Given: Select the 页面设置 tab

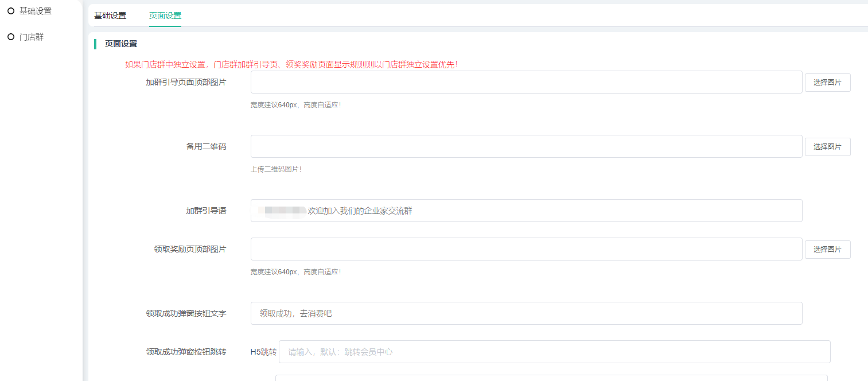Looking at the screenshot, I should pyautogui.click(x=165, y=15).
